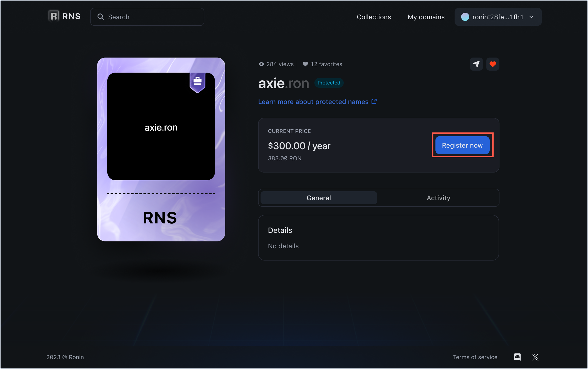Screen dimensions: 588x369
Task: Click the RNS logo icon
Action: click(54, 16)
